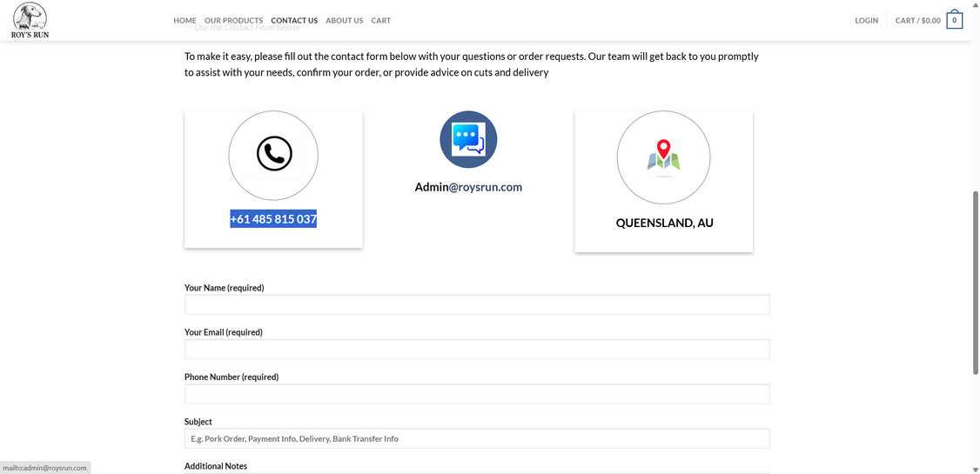Open the cart bag icon showing 0
The image size is (980, 474).
[x=955, y=20]
